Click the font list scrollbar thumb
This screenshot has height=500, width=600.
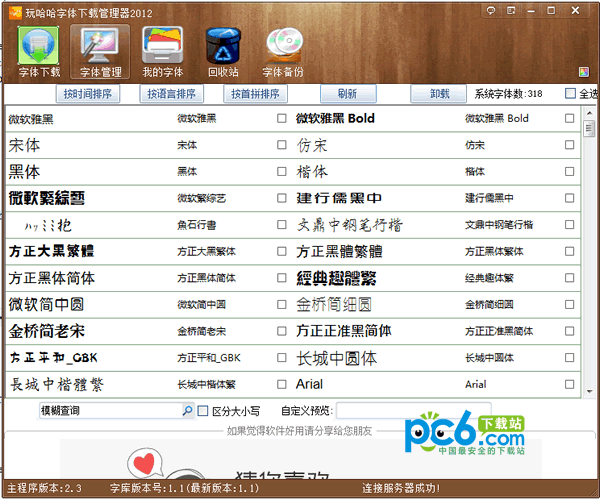[589, 128]
